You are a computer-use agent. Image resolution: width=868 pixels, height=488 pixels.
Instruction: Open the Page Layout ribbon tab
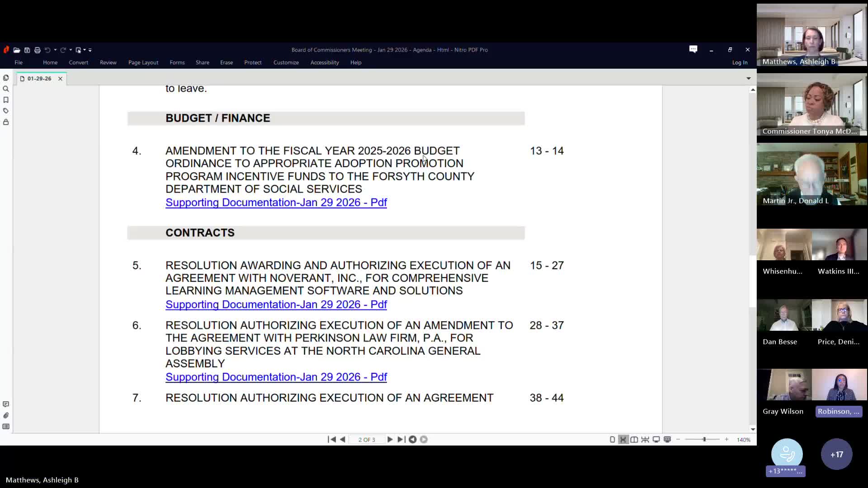(143, 62)
